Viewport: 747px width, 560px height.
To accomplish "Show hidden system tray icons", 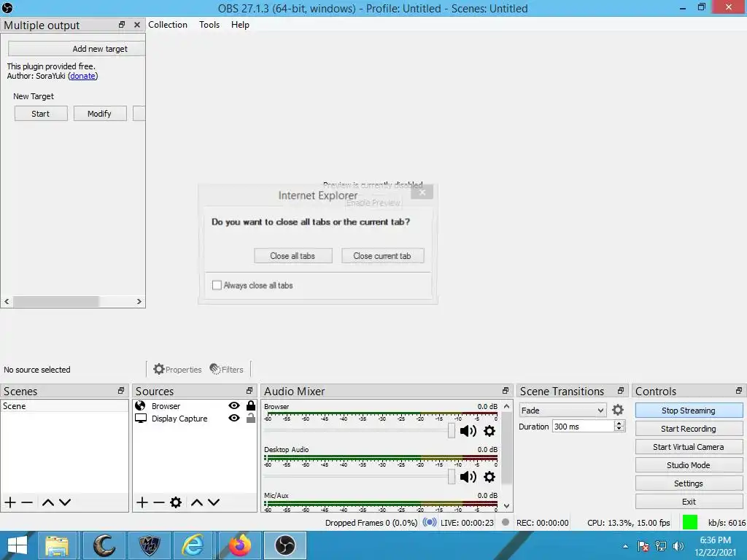I will 625,546.
